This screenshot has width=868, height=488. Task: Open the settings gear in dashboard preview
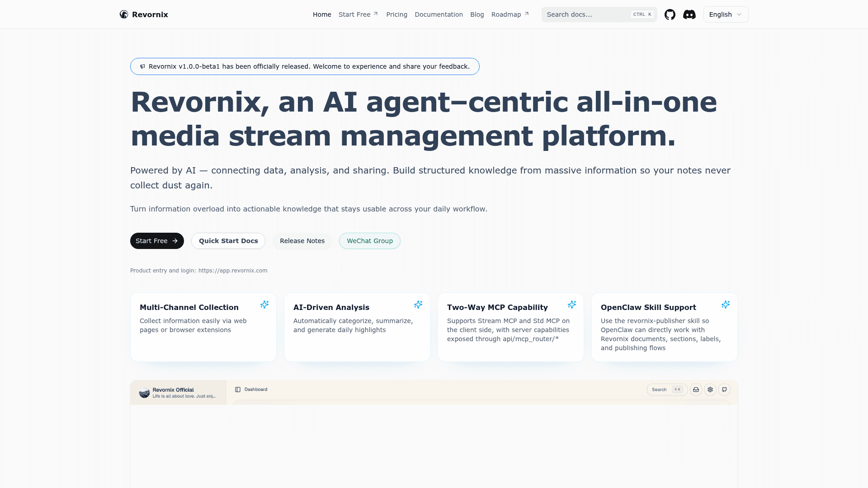710,389
